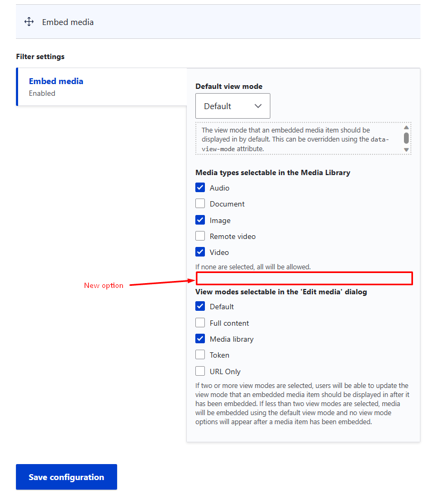The width and height of the screenshot is (446, 504).
Task: Click the description box scroll up arrow
Action: [406, 128]
